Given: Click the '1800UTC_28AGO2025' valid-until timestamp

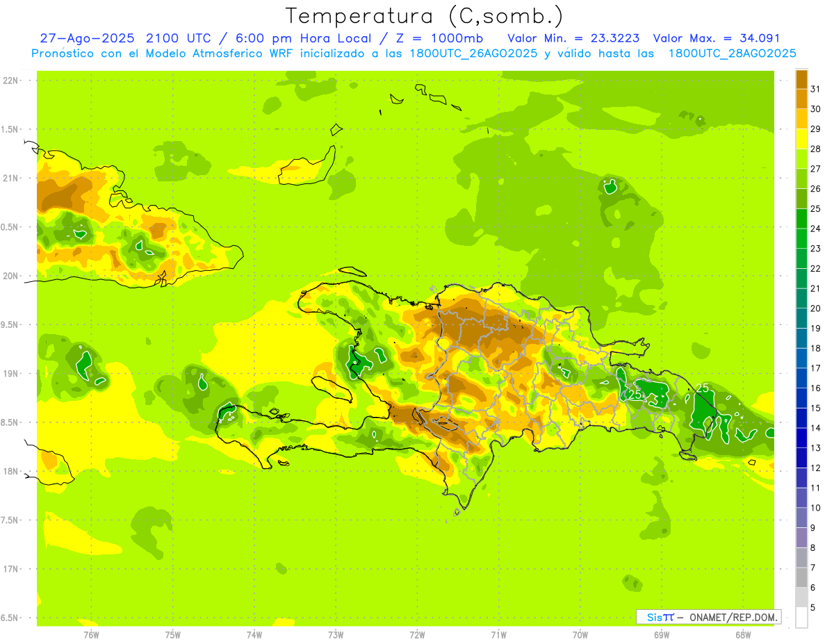Looking at the screenshot, I should [732, 53].
